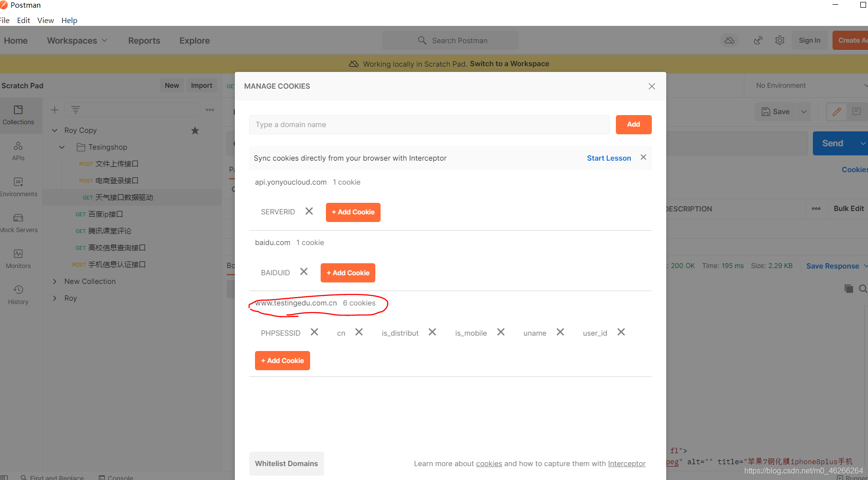The width and height of the screenshot is (868, 480).
Task: Create a new collection with plus icon
Action: click(55, 110)
